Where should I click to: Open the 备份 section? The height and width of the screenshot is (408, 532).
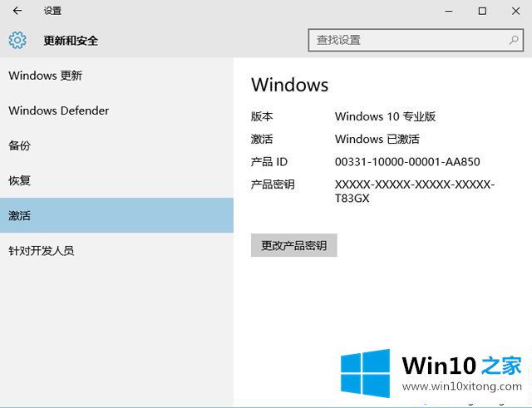point(116,145)
